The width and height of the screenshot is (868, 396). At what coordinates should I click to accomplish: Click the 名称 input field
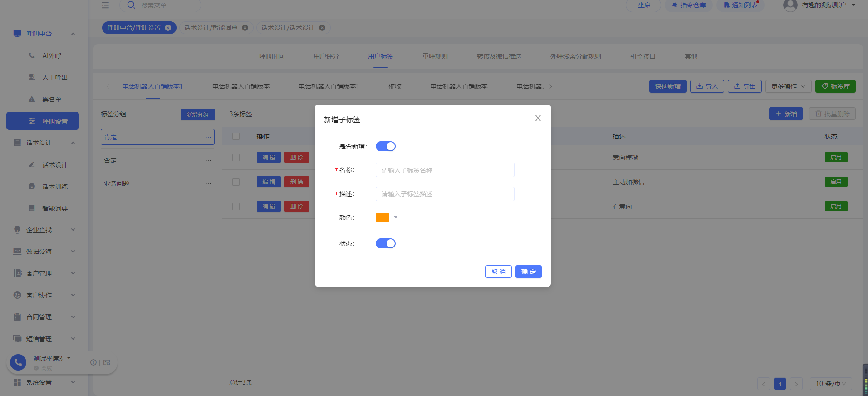[445, 170]
